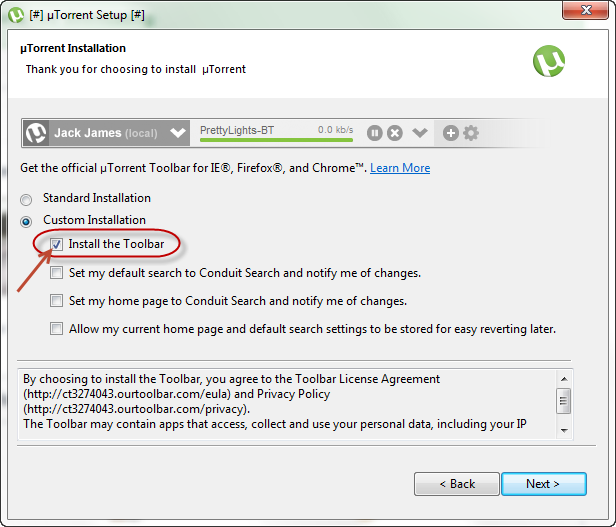This screenshot has width=616, height=527.
Task: Click the license agreement scrollbar thumb
Action: point(564,401)
